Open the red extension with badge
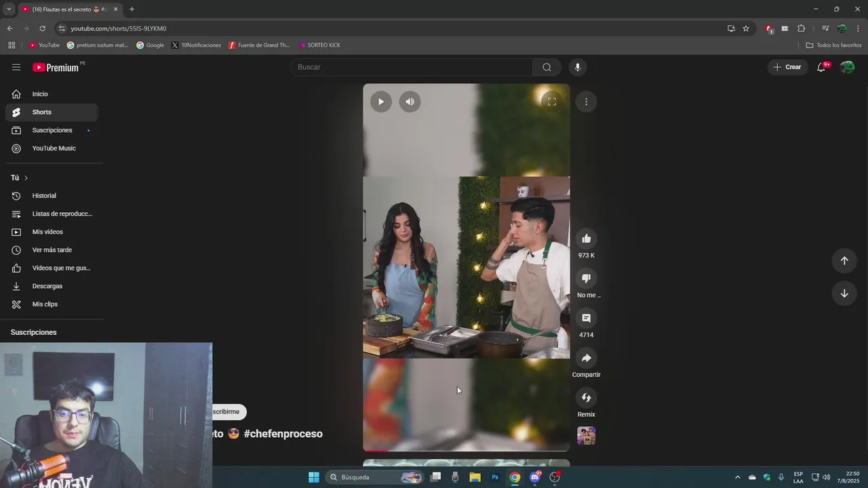Viewport: 868px width, 488px height. point(768,28)
